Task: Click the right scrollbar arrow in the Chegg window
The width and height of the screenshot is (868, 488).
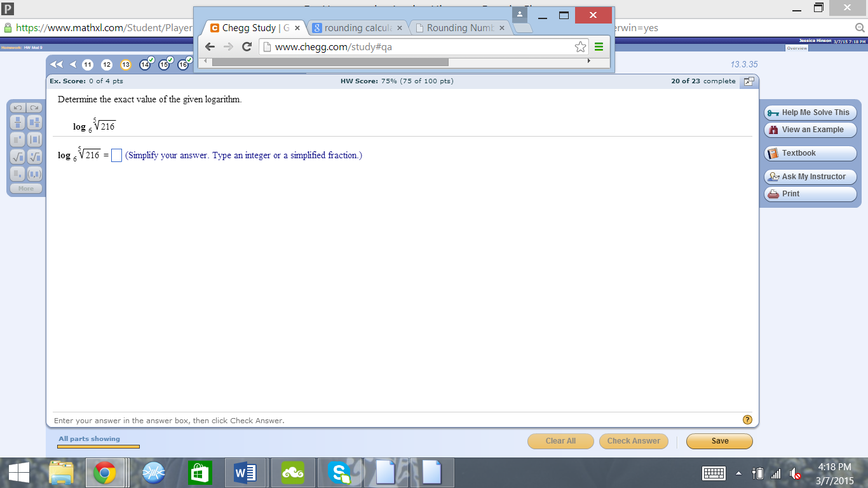Action: [x=588, y=62]
